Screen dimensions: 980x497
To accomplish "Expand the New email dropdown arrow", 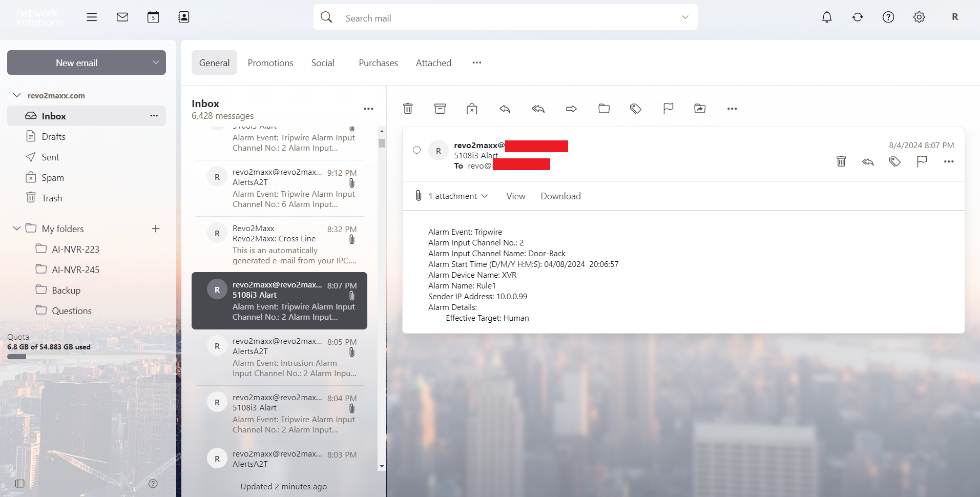I will pos(156,63).
